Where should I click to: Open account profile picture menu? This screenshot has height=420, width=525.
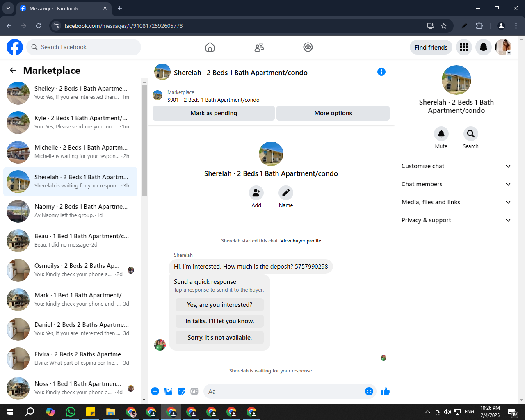point(503,47)
